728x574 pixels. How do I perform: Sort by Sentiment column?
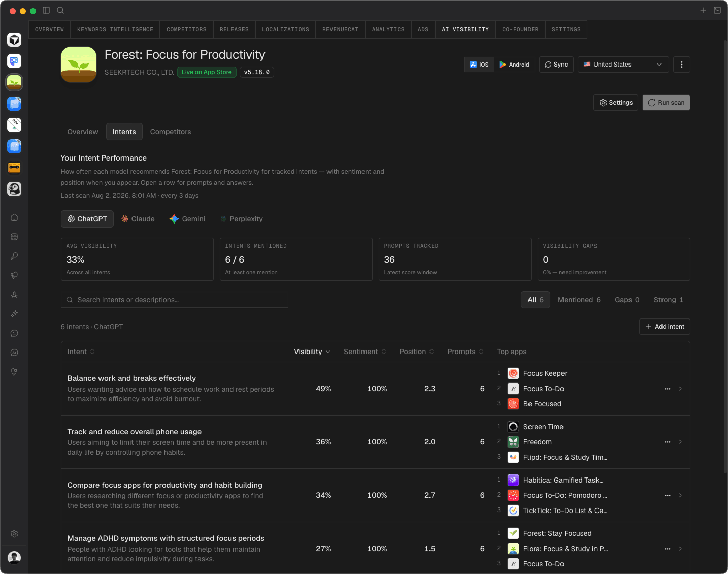365,352
